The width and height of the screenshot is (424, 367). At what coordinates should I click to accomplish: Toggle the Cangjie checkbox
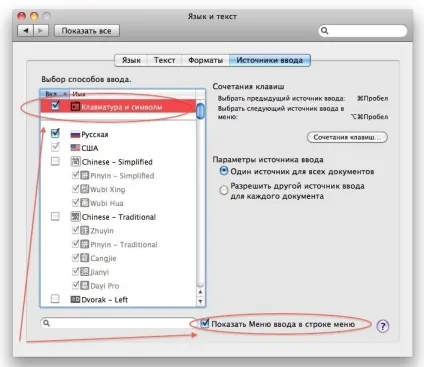[x=76, y=257]
